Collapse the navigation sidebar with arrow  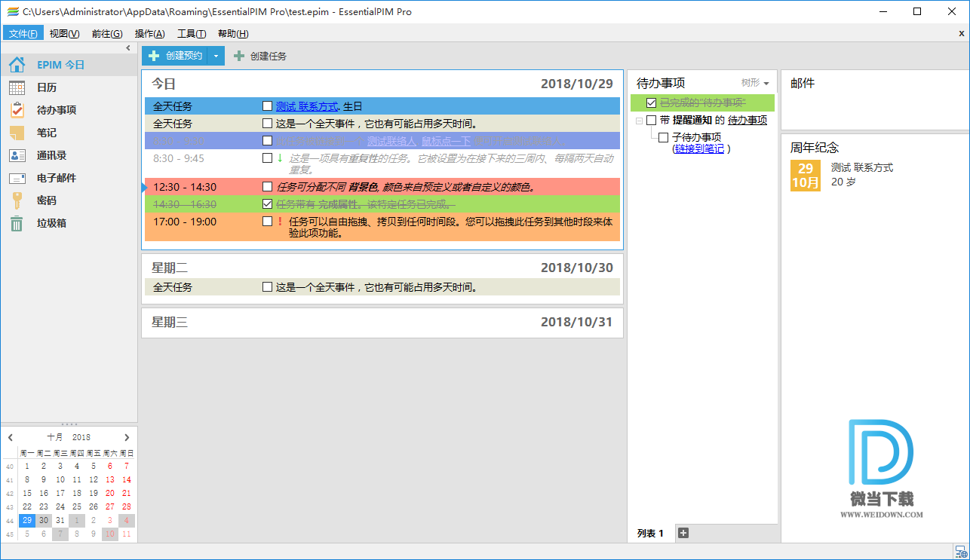tap(128, 47)
